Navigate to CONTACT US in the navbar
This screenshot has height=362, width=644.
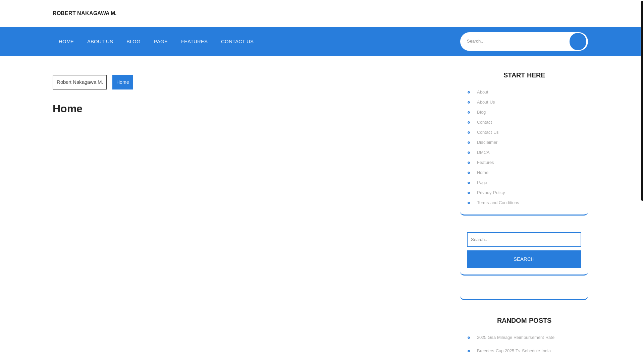click(x=237, y=42)
